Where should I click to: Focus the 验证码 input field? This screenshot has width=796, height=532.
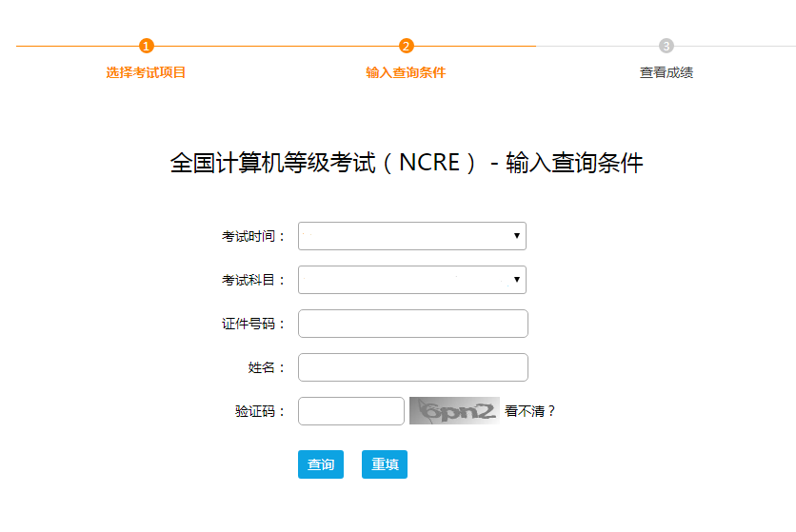[351, 411]
